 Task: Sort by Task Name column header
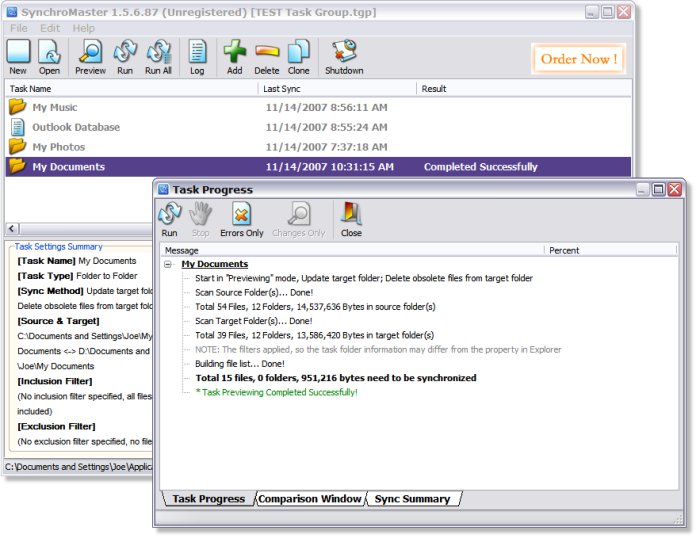[131, 89]
